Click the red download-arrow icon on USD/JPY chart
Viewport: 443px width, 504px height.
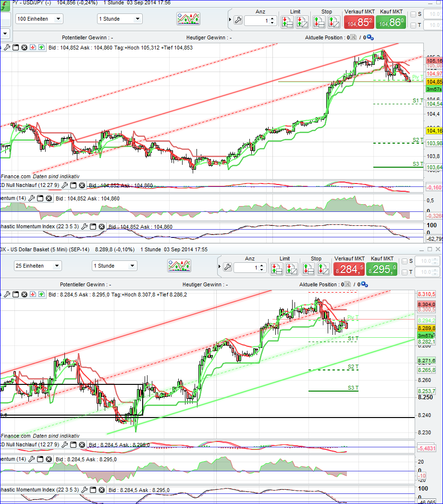click(33, 48)
